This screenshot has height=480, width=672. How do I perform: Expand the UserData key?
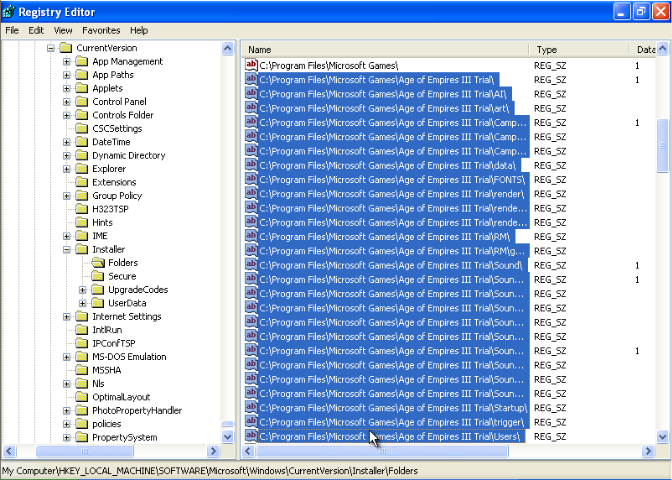(83, 303)
